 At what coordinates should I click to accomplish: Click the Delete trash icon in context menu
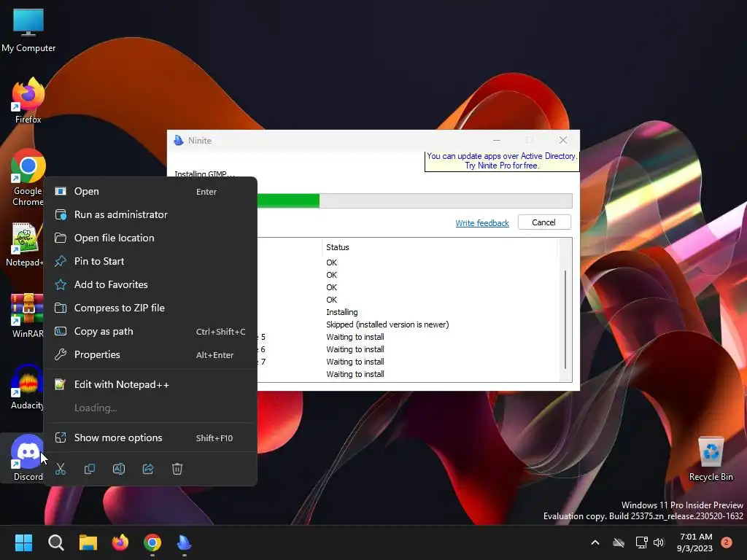coord(177,469)
